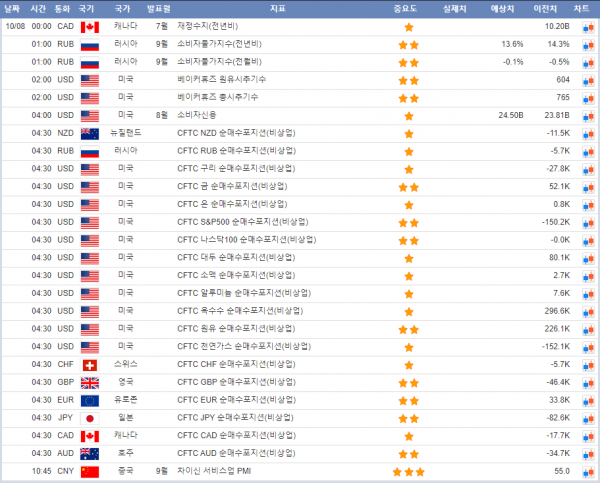Sort by 중요도 column header

point(408,8)
